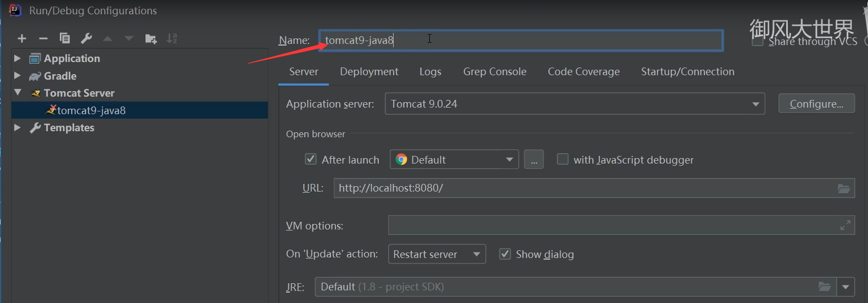
Task: Copy the selected configuration
Action: (x=65, y=38)
